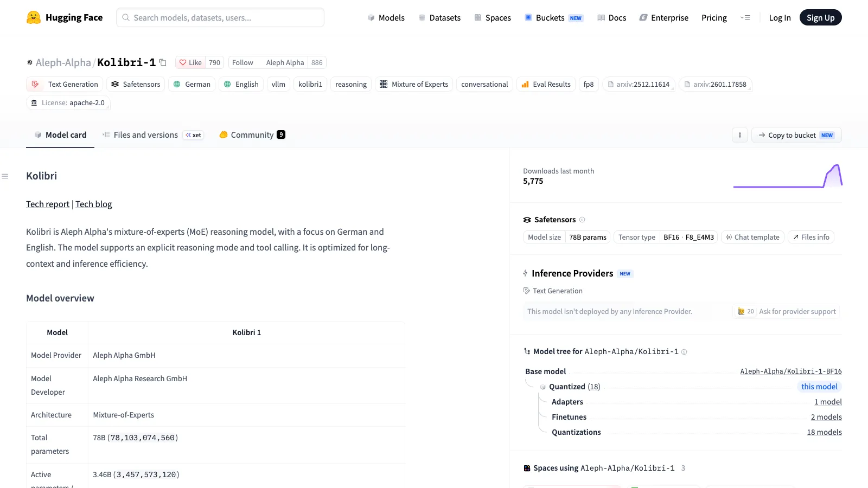Open Files info for safetensors
This screenshot has width=868, height=488.
click(810, 237)
